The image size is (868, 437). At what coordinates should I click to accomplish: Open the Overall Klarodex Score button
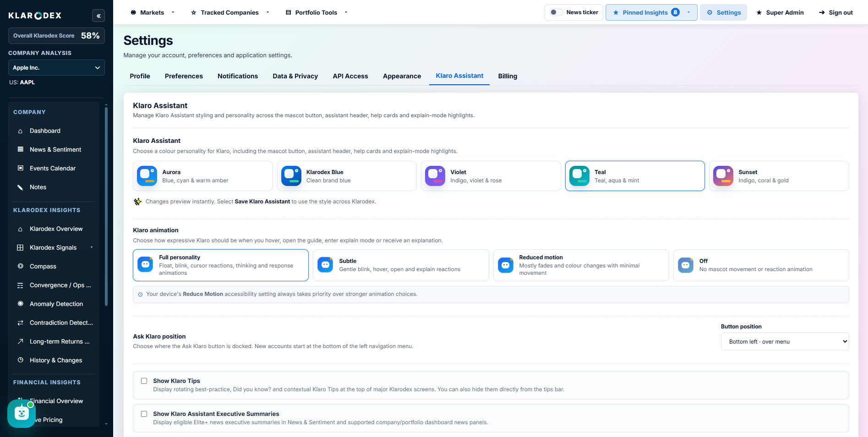[56, 36]
